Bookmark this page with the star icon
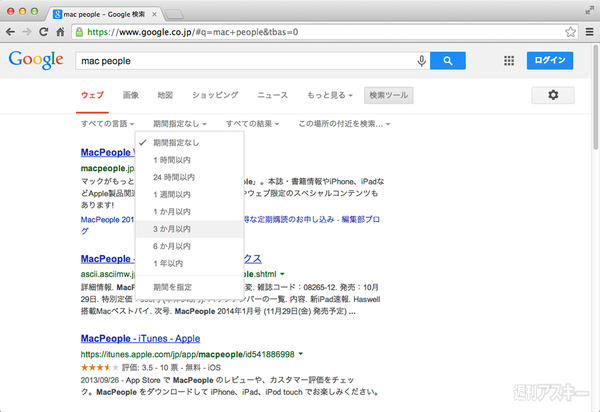This screenshot has width=600, height=412. click(570, 32)
